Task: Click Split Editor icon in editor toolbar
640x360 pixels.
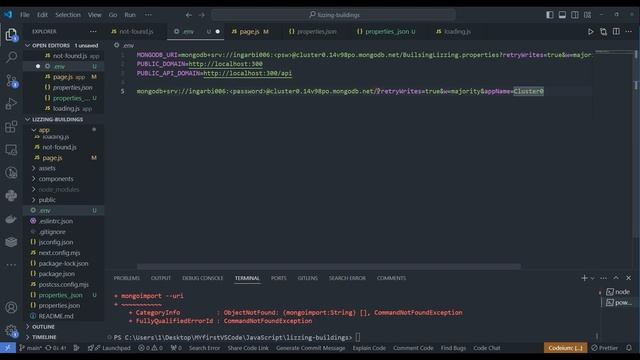Action: (616, 31)
